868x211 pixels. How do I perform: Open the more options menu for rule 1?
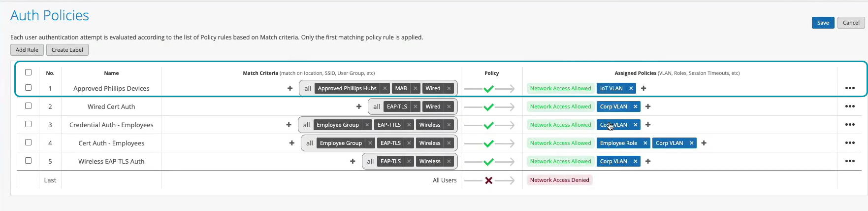[850, 88]
